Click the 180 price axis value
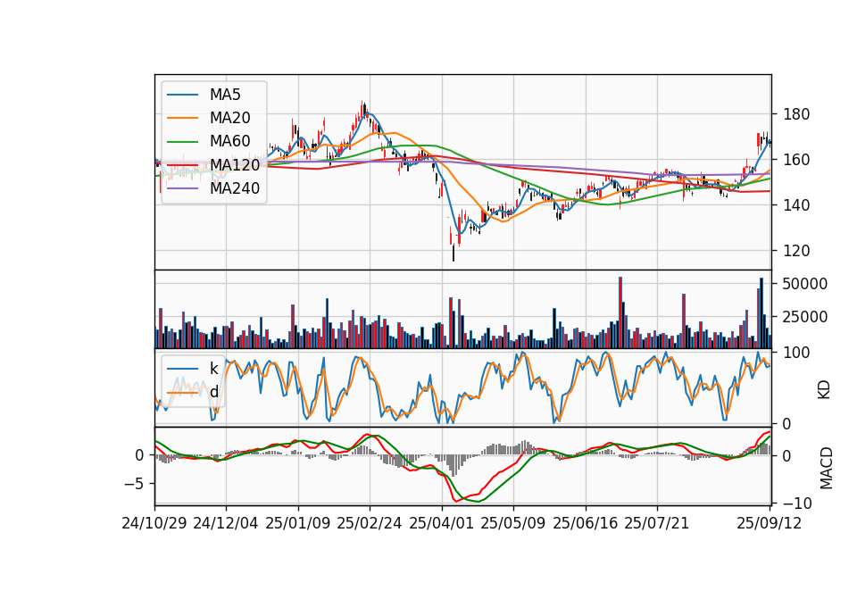 (796, 115)
